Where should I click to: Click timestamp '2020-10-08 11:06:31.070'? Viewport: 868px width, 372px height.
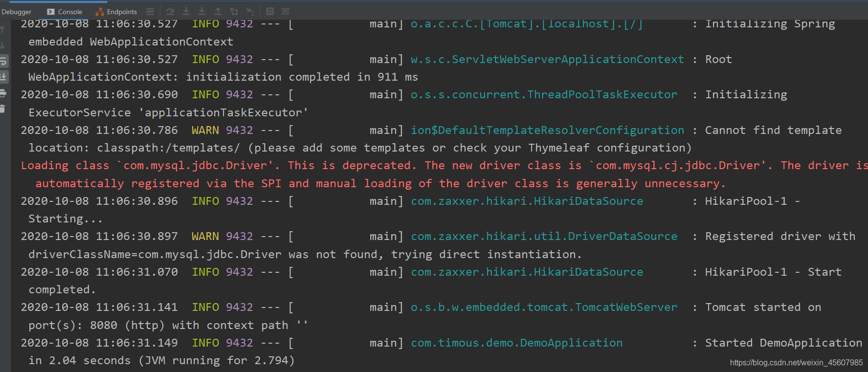click(99, 272)
